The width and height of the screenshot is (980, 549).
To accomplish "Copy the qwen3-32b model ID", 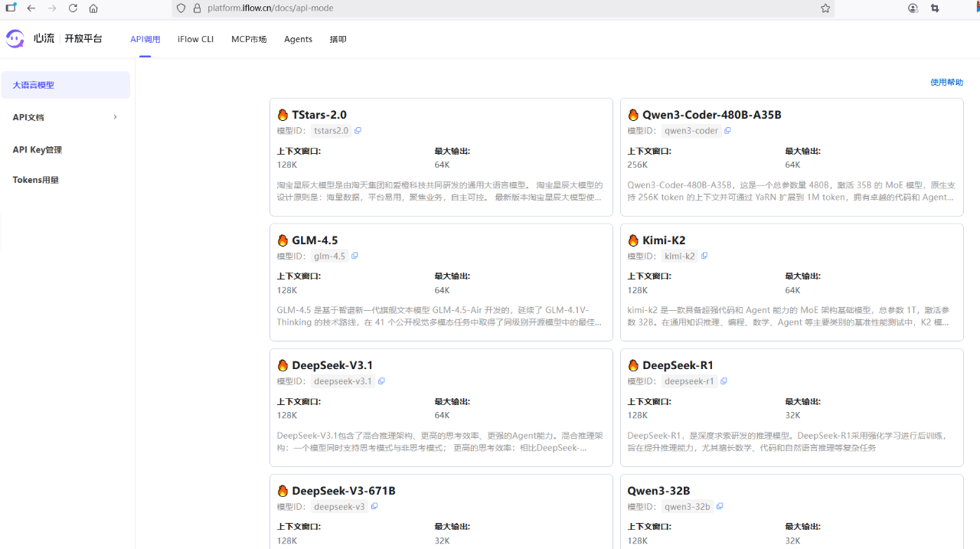I will point(720,506).
